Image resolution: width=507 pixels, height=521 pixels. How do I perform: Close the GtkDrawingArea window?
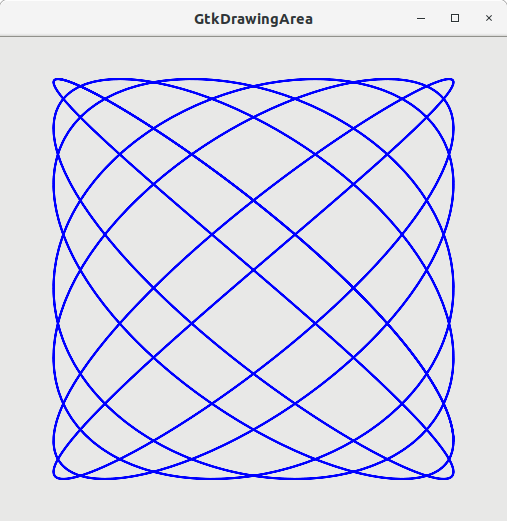coord(489,18)
